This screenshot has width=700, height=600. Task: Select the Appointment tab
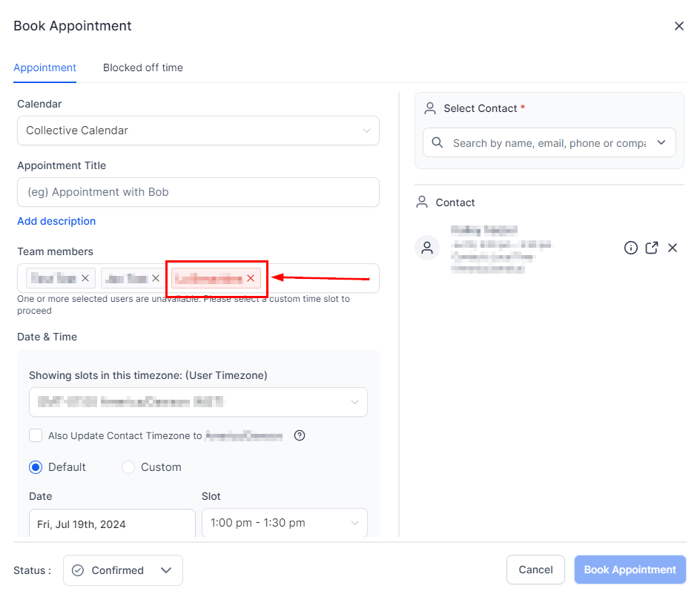pos(44,67)
